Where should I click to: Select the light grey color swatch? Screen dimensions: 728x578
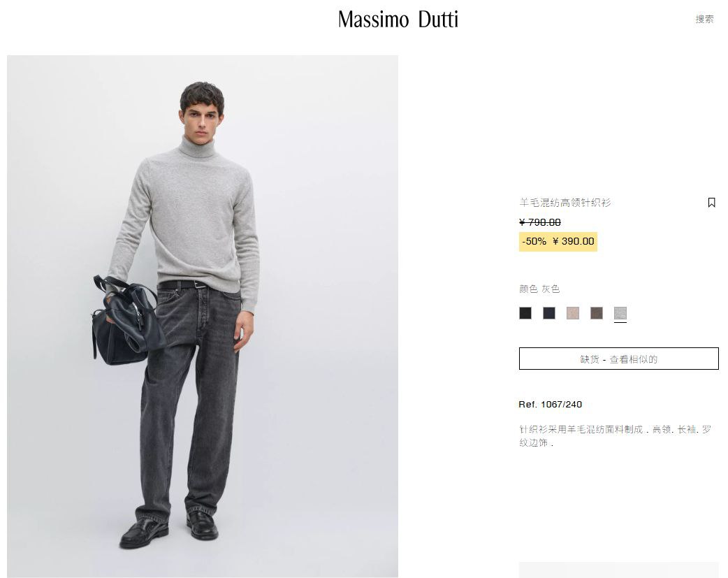[x=620, y=312]
